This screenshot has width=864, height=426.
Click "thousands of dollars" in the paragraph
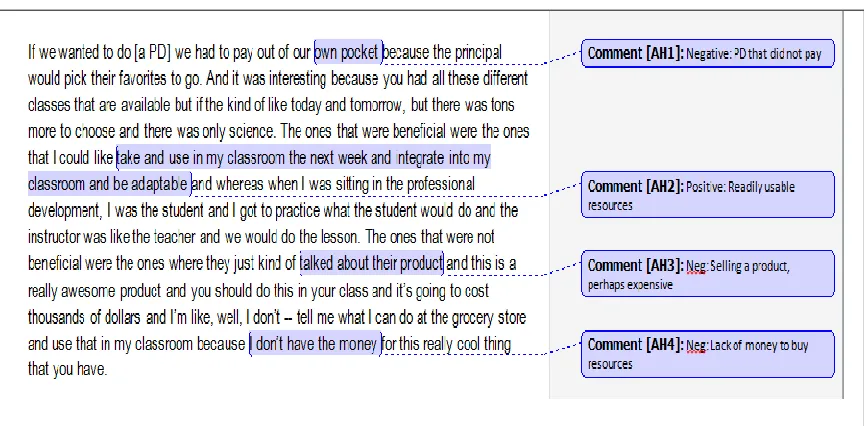85,317
